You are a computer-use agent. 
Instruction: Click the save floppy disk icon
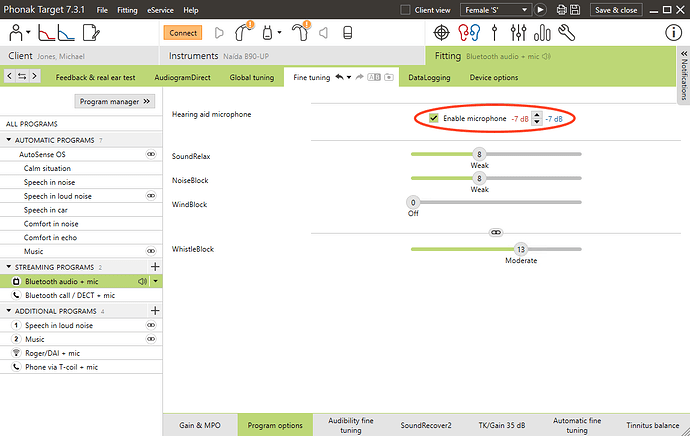(x=575, y=10)
